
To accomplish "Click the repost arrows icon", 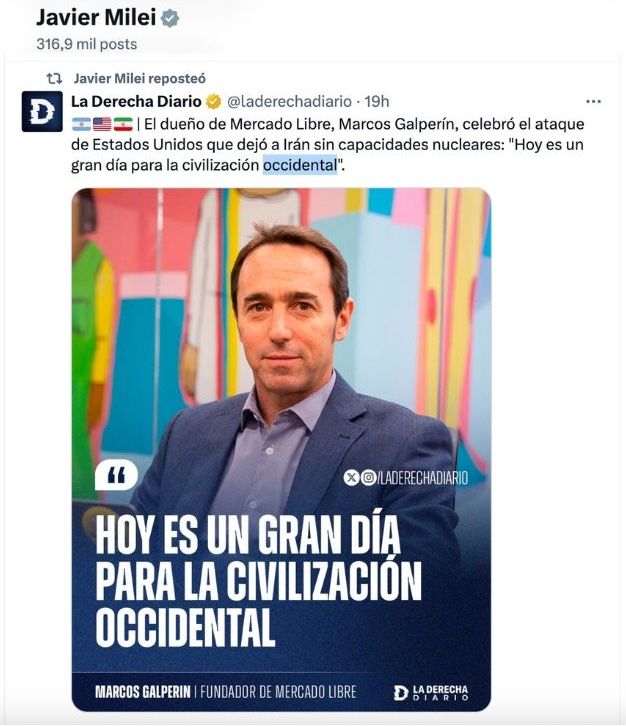I will tap(54, 79).
